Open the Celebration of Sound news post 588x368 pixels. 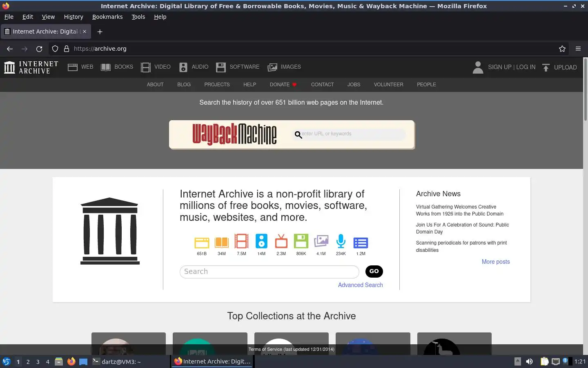463,228
